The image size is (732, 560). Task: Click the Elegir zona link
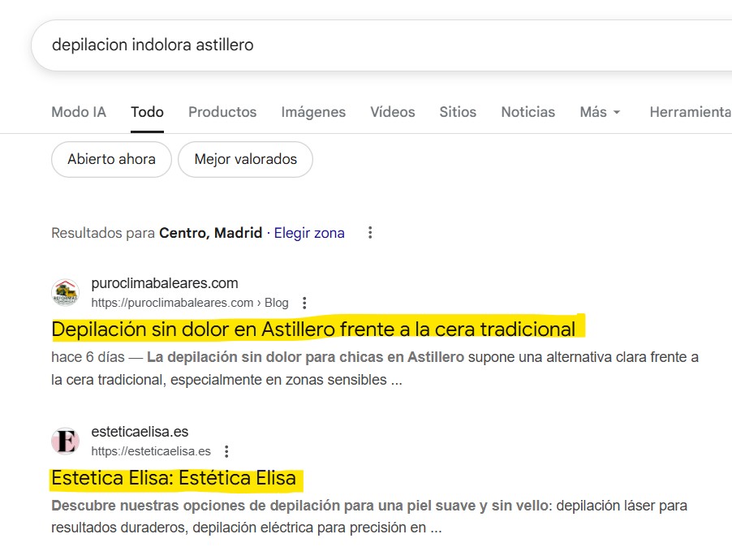309,233
